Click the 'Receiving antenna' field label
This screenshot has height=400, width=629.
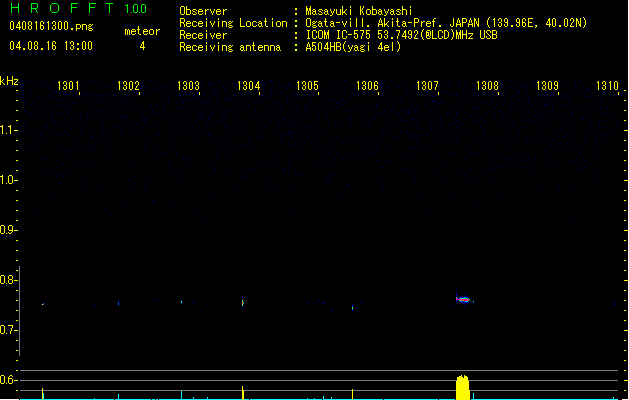tap(230, 47)
